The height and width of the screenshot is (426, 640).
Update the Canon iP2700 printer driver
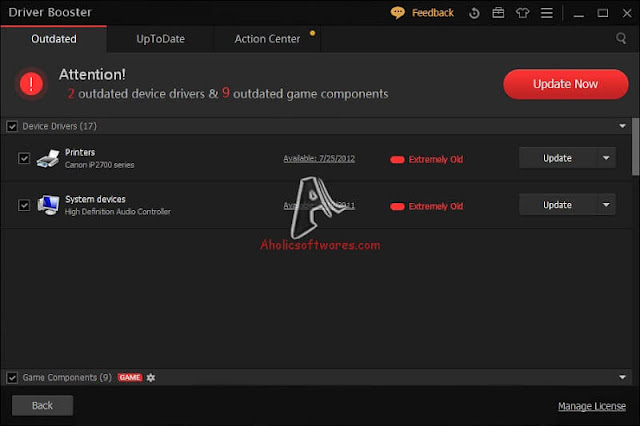pos(558,158)
